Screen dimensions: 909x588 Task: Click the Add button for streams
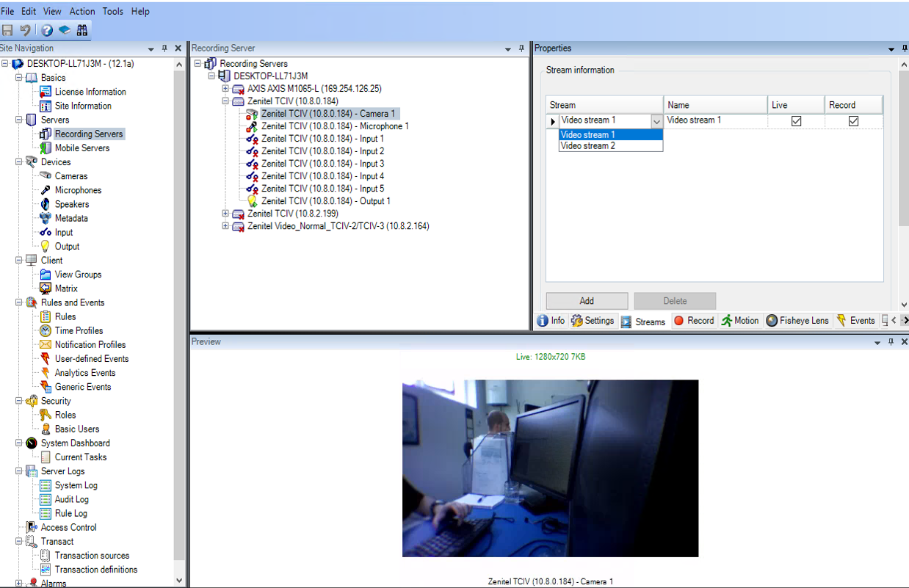pos(587,301)
